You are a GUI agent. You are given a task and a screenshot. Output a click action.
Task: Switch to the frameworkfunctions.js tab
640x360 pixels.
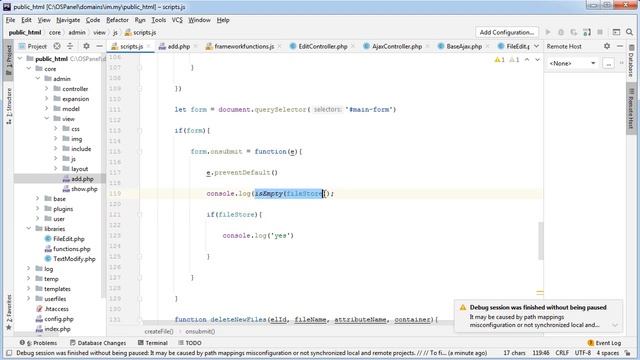(x=244, y=47)
